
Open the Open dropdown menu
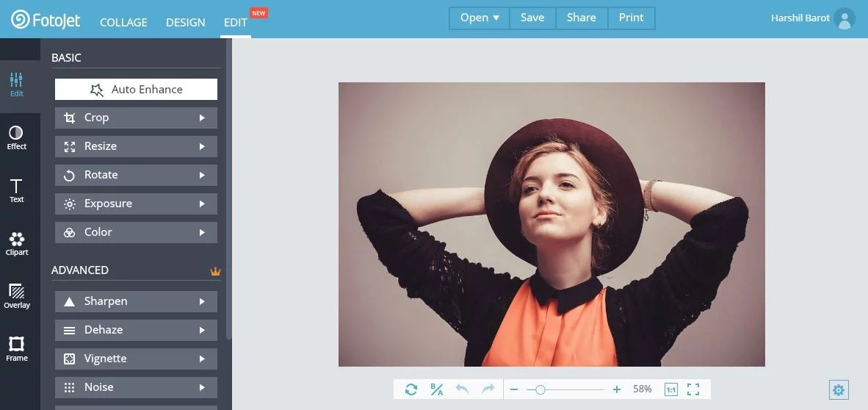[x=480, y=18]
